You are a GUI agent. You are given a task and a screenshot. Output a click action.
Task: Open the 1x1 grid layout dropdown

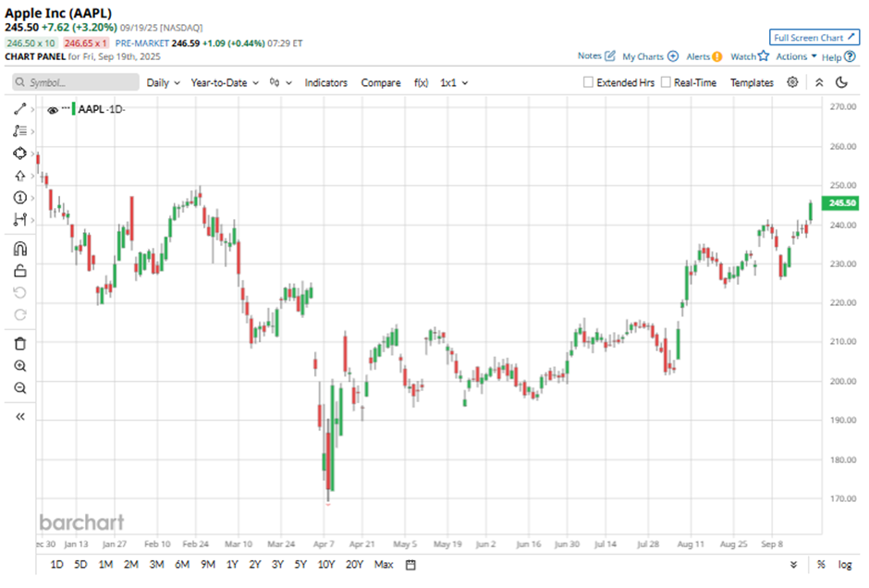[x=453, y=82]
